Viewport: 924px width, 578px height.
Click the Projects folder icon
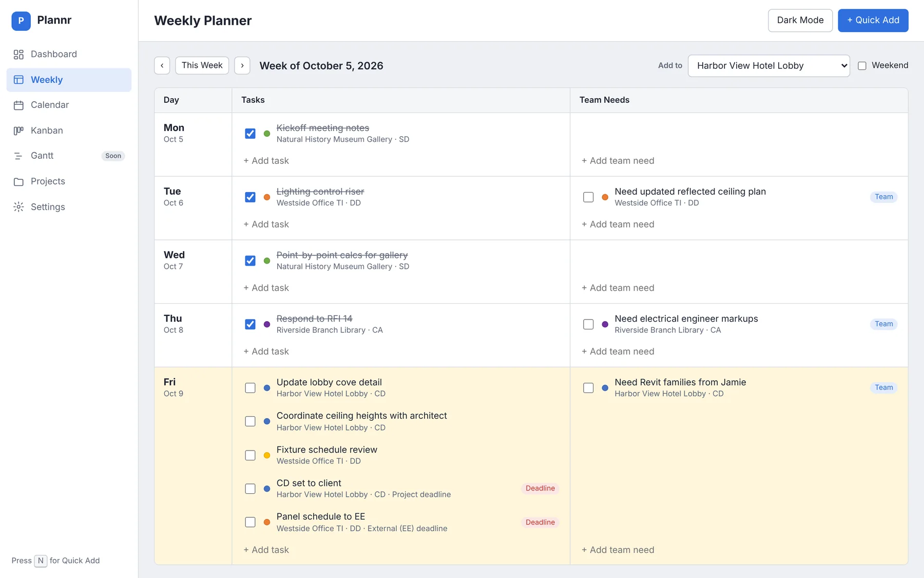point(18,181)
